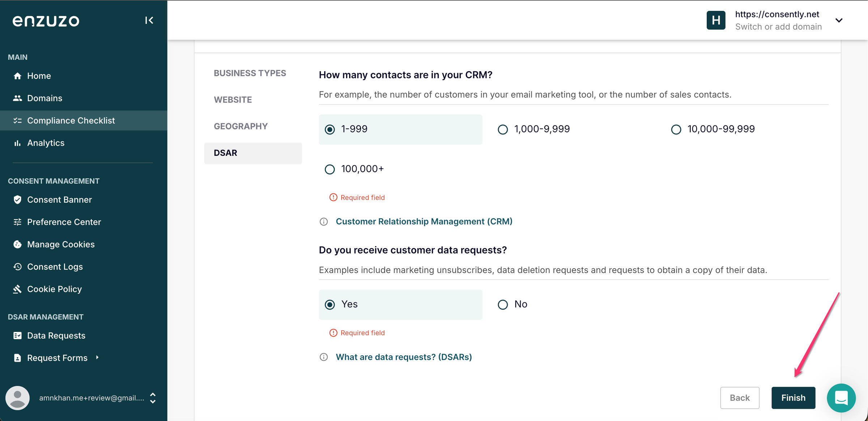Open the chat support bubble

pos(841,398)
